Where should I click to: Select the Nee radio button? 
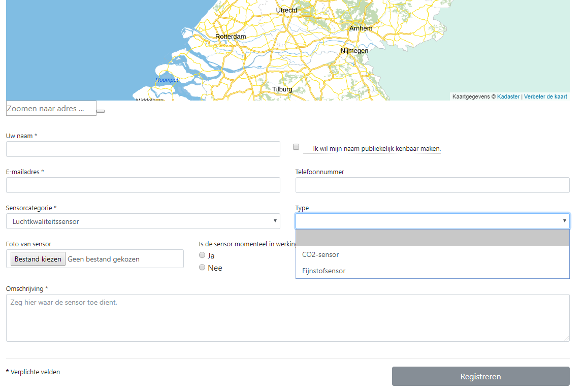tap(202, 267)
